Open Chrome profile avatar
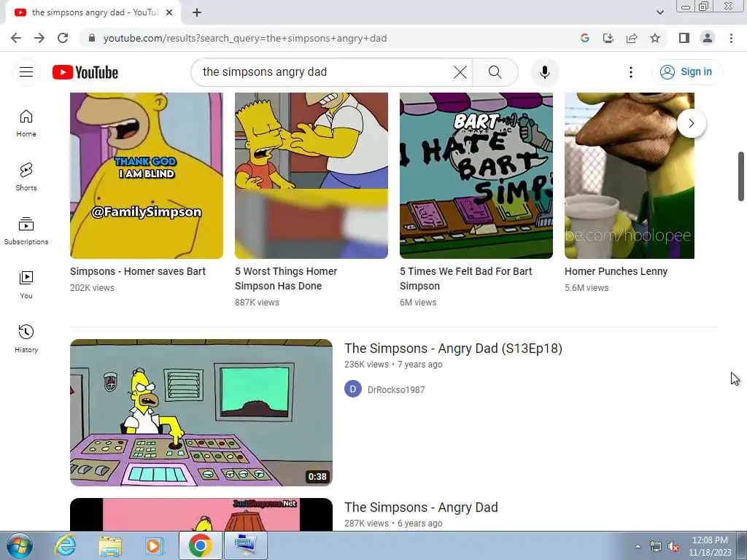 coord(708,38)
